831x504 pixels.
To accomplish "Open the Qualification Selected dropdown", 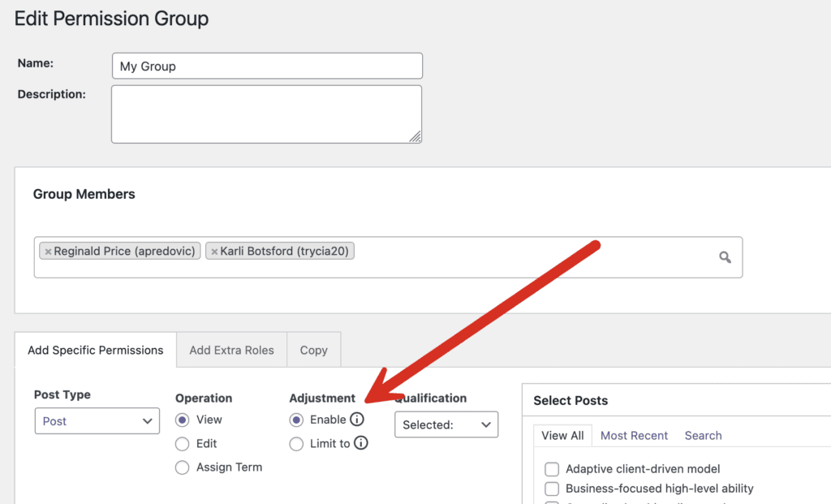I will click(446, 424).
